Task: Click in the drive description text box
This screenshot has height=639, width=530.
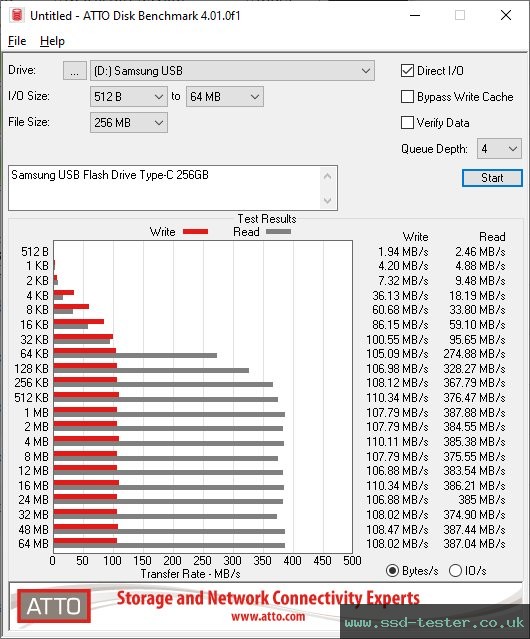Action: click(164, 188)
